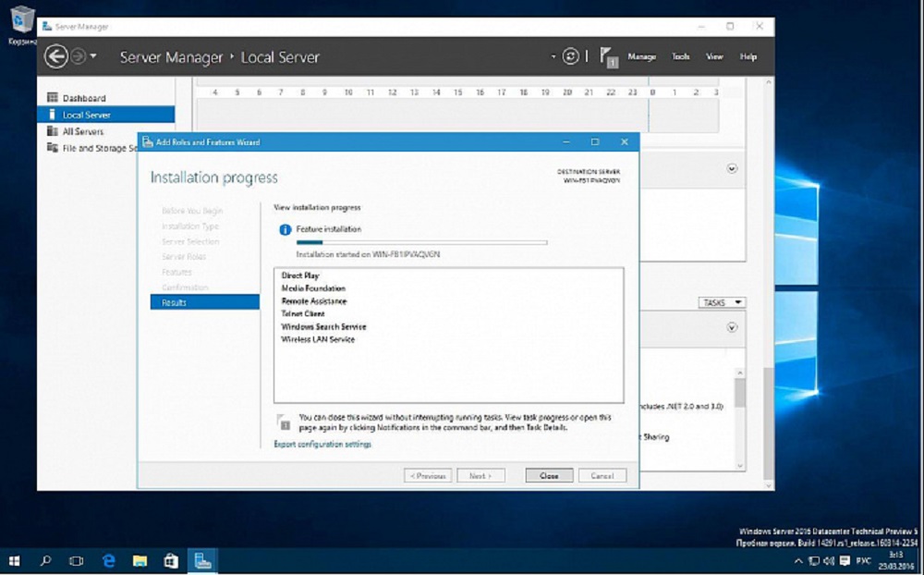Collapse the section below TASKS with chevron
924x575 pixels.
pyautogui.click(x=732, y=327)
